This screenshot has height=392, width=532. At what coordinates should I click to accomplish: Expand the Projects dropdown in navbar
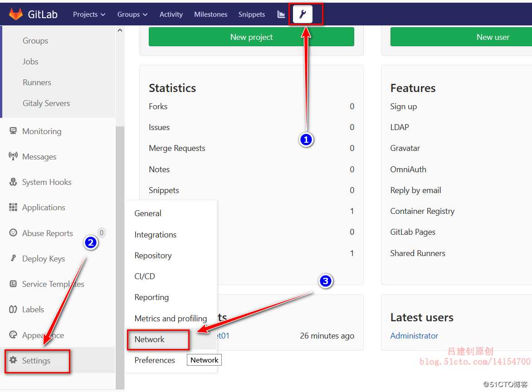[89, 14]
